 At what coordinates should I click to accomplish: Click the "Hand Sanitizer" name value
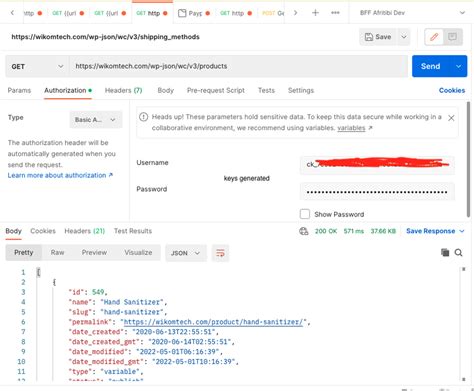coord(132,302)
